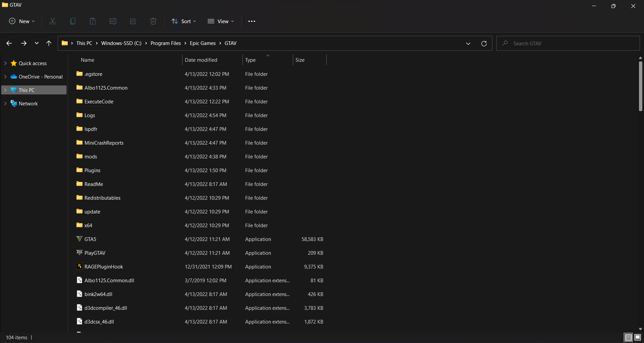Go up one folder level arrow
This screenshot has height=343, width=644.
point(49,43)
